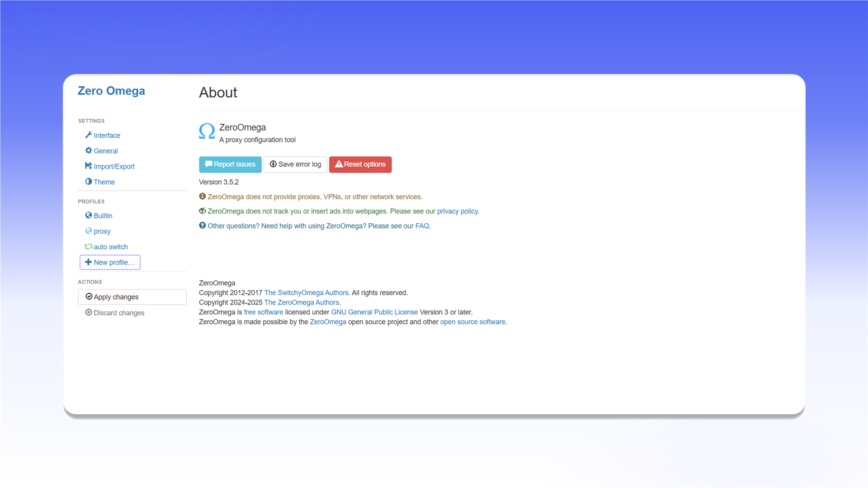Viewport: 868px width, 488px height.
Task: Click the switch arrows icon beside auto switch
Action: pyautogui.click(x=89, y=246)
